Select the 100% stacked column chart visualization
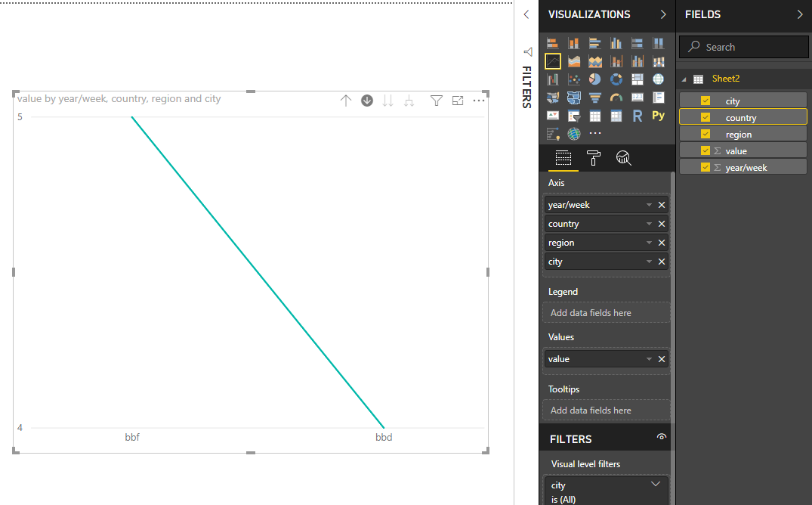812x505 pixels. (x=658, y=43)
